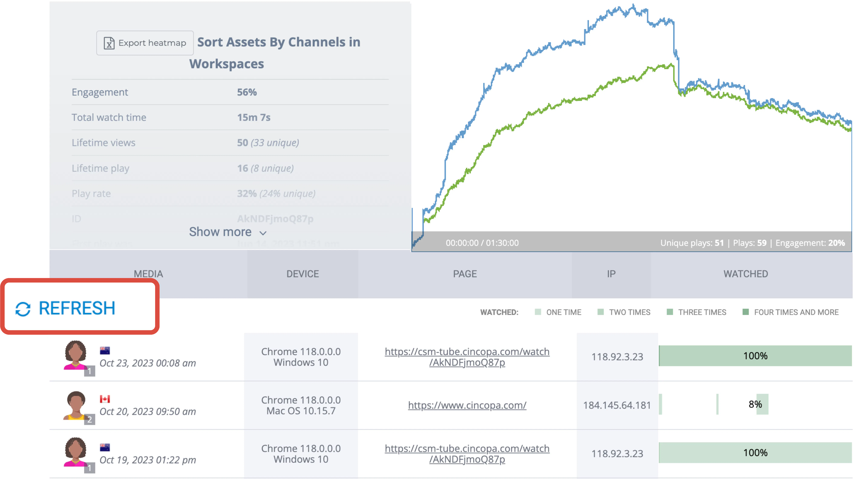
Task: Click the Chrome 118.0.0.0 Mac OS 10.15.7 cell
Action: tap(301, 405)
